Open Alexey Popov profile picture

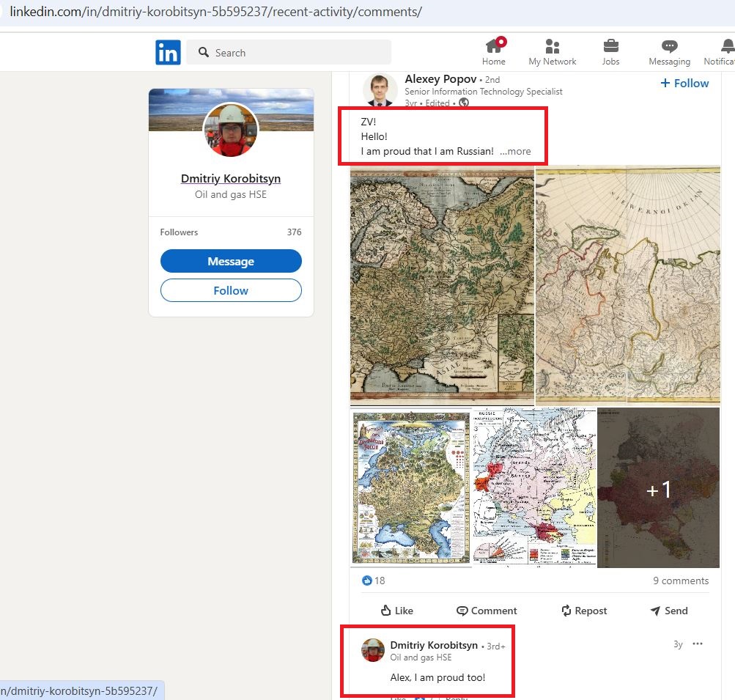380,89
